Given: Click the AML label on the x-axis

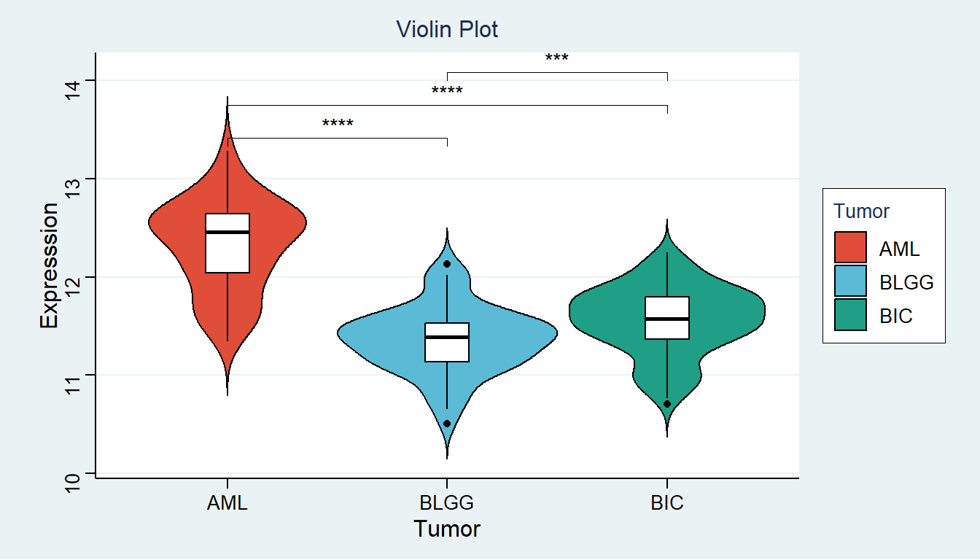Looking at the screenshot, I should pyautogui.click(x=227, y=503).
